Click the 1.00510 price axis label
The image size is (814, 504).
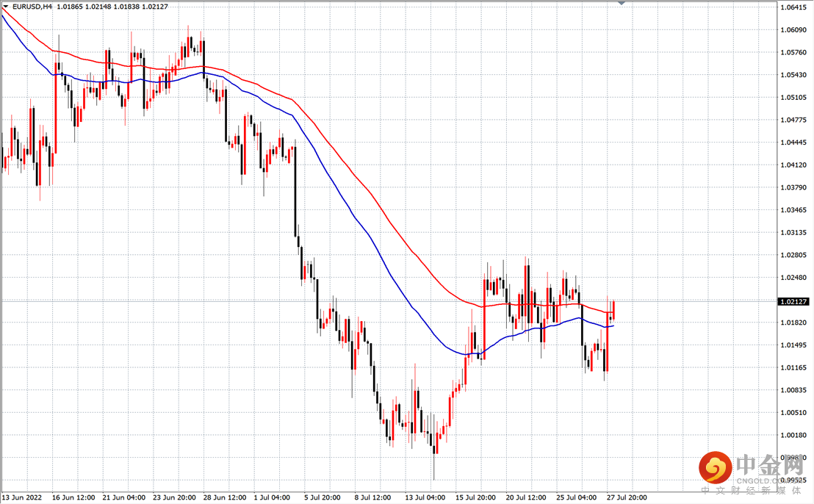(793, 413)
